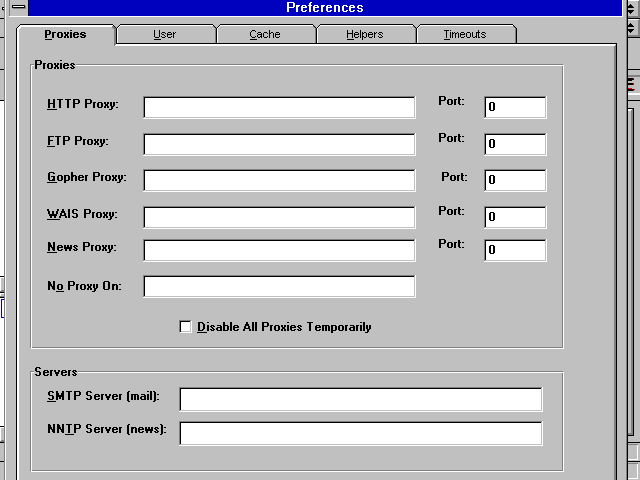
Task: Click the HTTP Proxy address field
Action: [x=279, y=107]
